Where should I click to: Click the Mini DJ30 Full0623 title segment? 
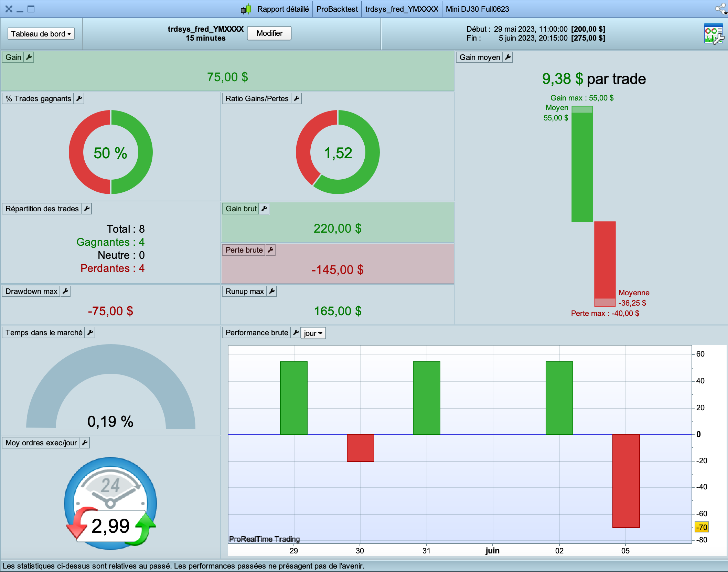(477, 9)
